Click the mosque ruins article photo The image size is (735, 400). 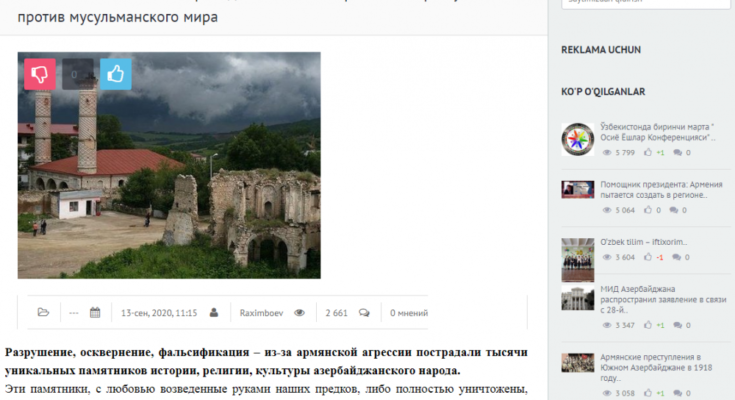tap(169, 164)
